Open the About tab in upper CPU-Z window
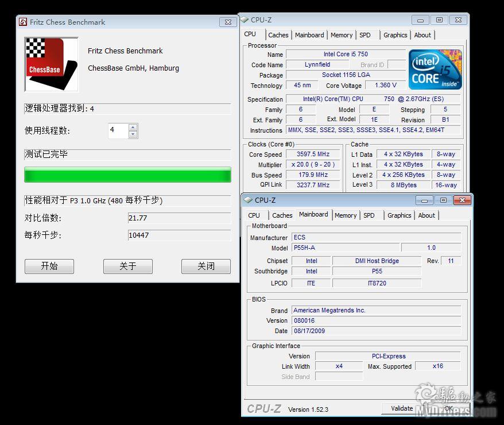 [x=422, y=35]
